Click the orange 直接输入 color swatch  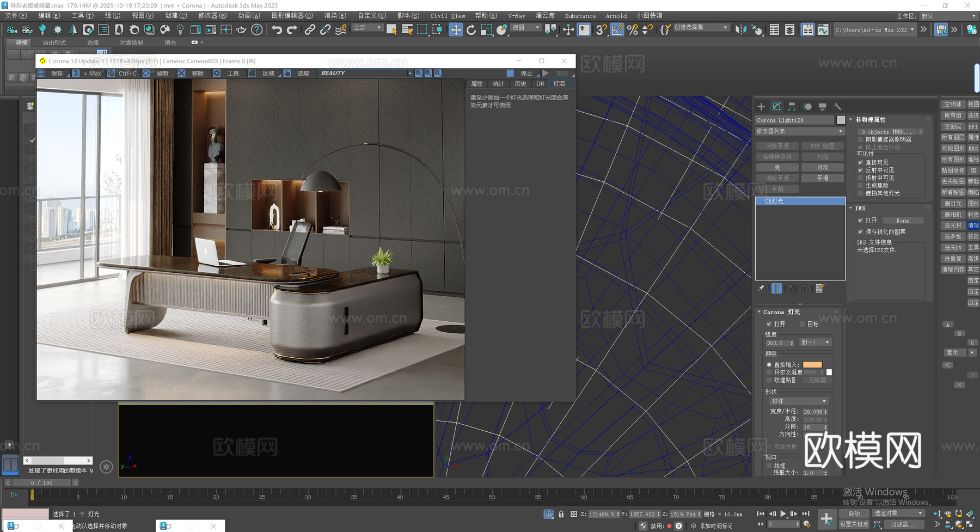(x=813, y=364)
